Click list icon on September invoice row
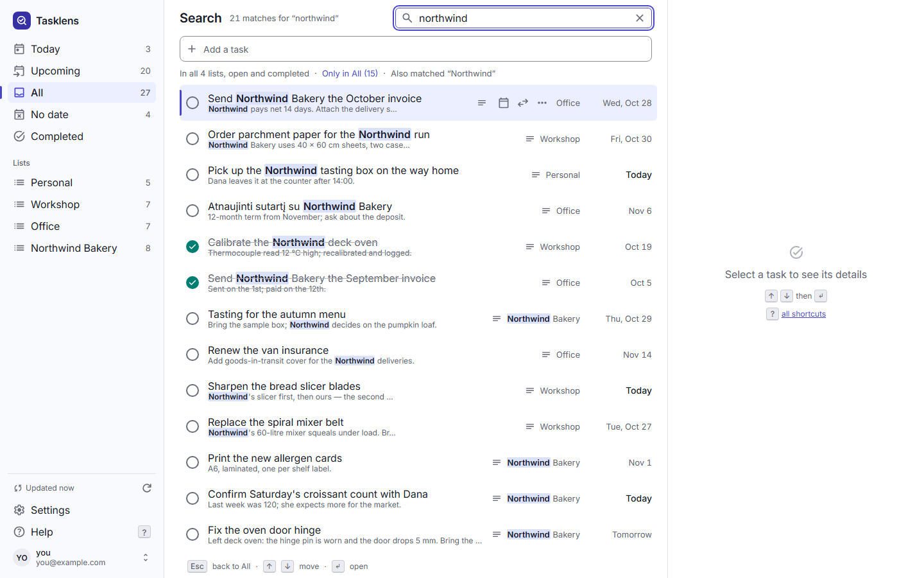This screenshot has width=924, height=578. (x=546, y=283)
